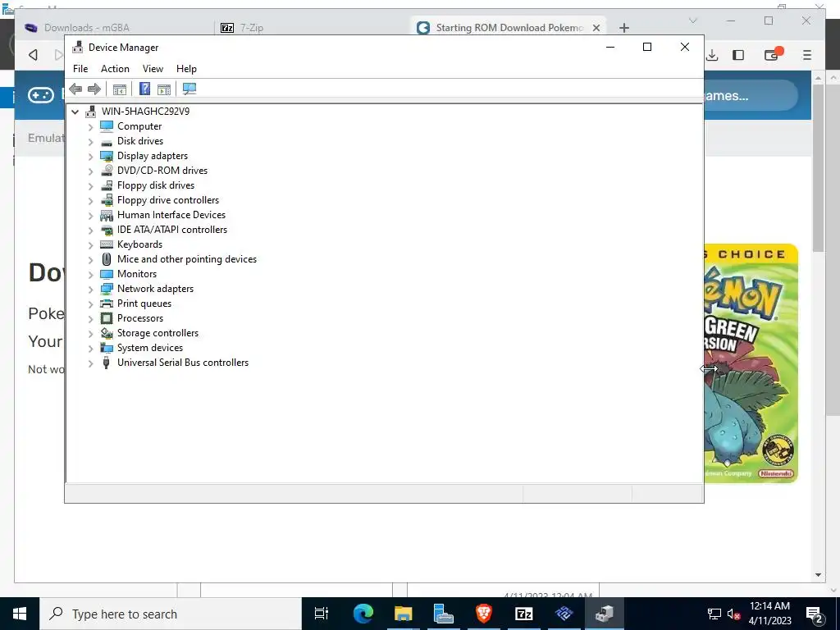
Task: Open Brave browser from the taskbar
Action: click(484, 614)
